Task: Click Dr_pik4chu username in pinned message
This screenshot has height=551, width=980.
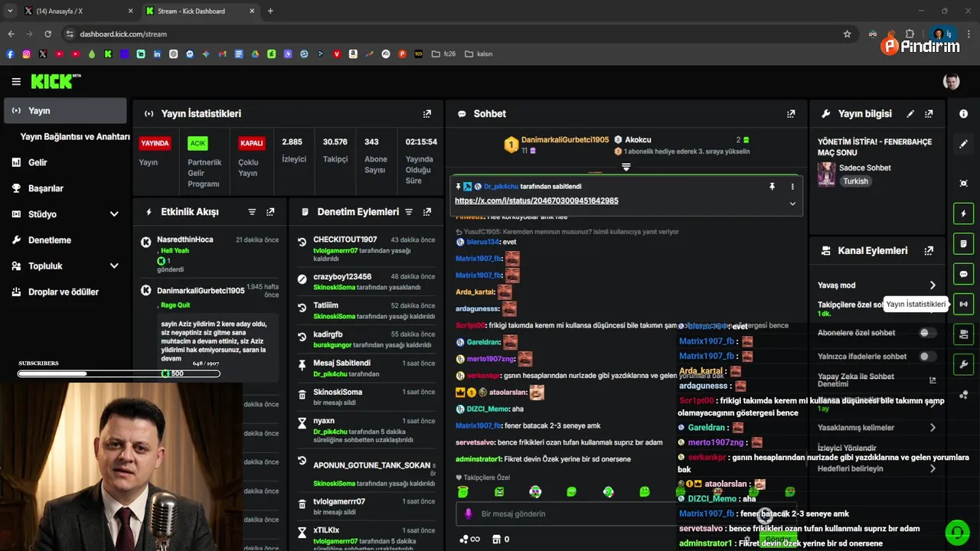Action: tap(501, 186)
